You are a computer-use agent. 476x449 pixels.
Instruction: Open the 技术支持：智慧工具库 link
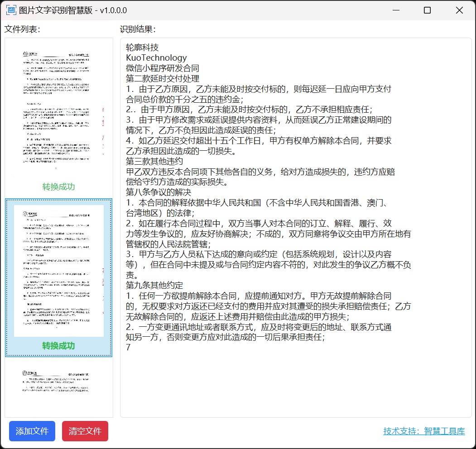click(423, 431)
